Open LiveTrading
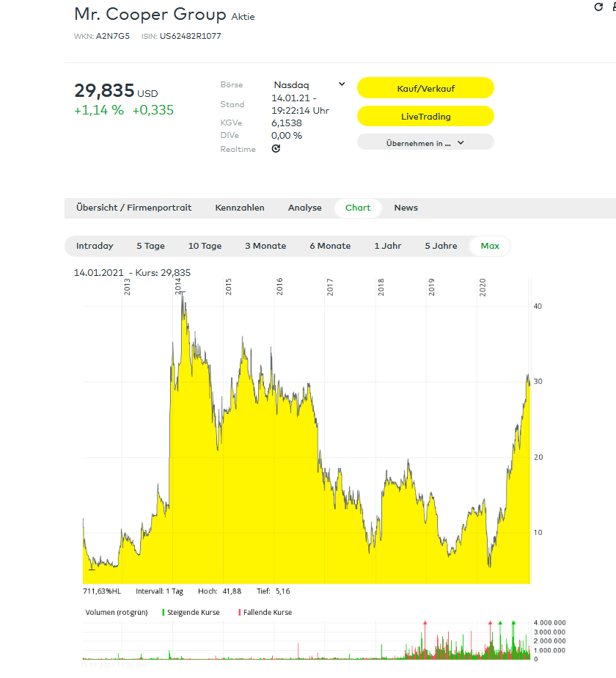 425,117
